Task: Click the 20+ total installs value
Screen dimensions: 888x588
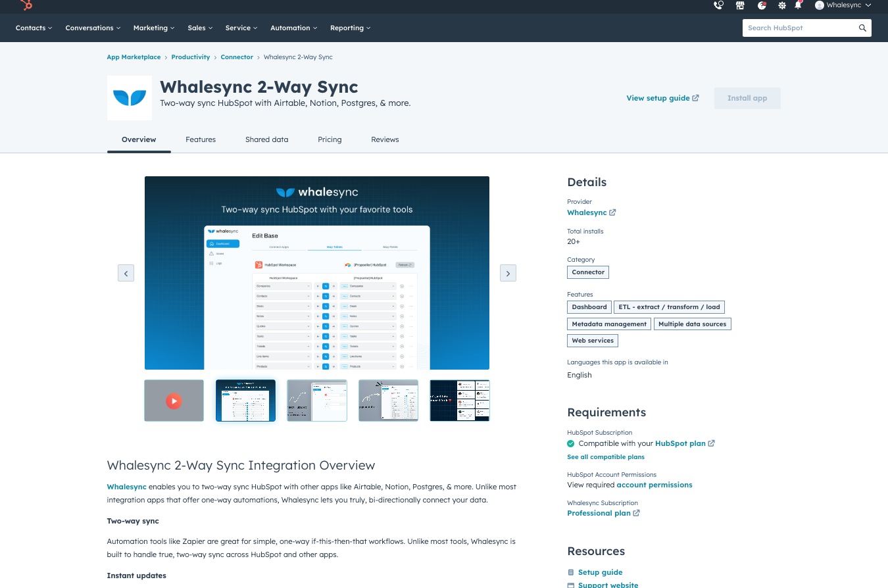Action: (574, 242)
